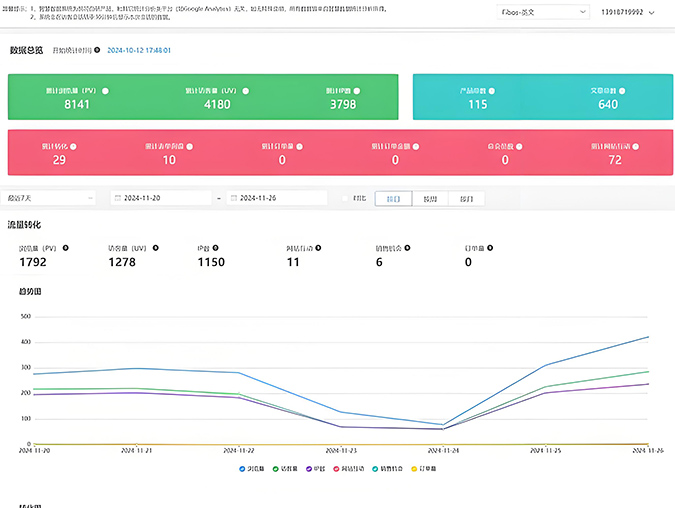This screenshot has height=508, width=675.
Task: Open the Fibos site selector dropdown
Action: [542, 13]
